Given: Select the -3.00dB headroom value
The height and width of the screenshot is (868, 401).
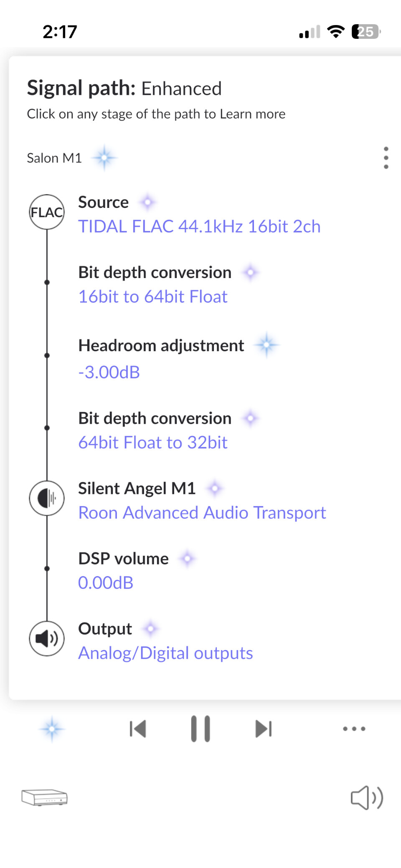Looking at the screenshot, I should (109, 372).
